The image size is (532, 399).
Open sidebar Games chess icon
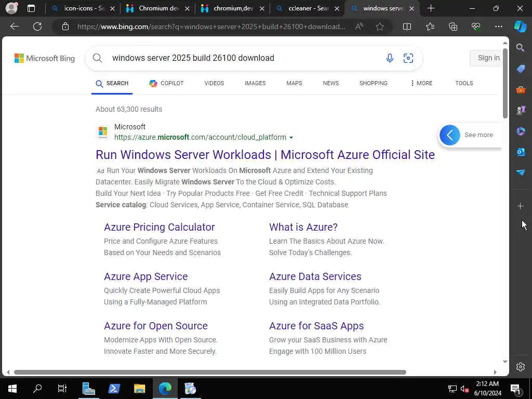tap(521, 110)
